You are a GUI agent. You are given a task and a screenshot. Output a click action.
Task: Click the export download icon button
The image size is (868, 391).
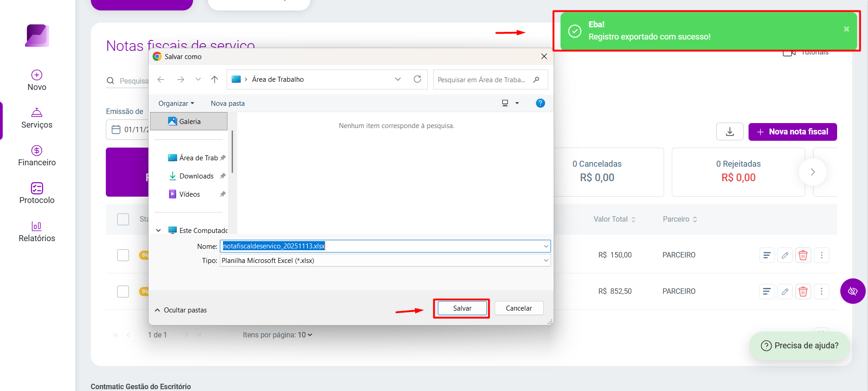tap(730, 132)
